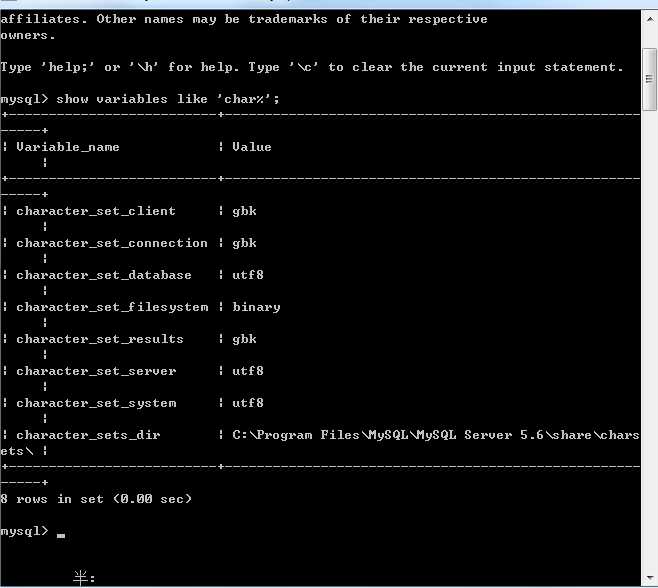
Task: Click the scrollbar down arrow
Action: (x=650, y=578)
